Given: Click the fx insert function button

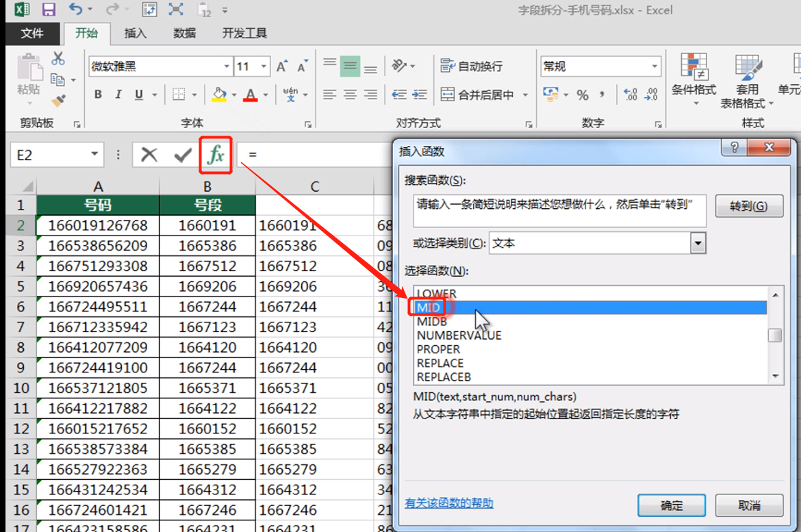Looking at the screenshot, I should tap(216, 155).
